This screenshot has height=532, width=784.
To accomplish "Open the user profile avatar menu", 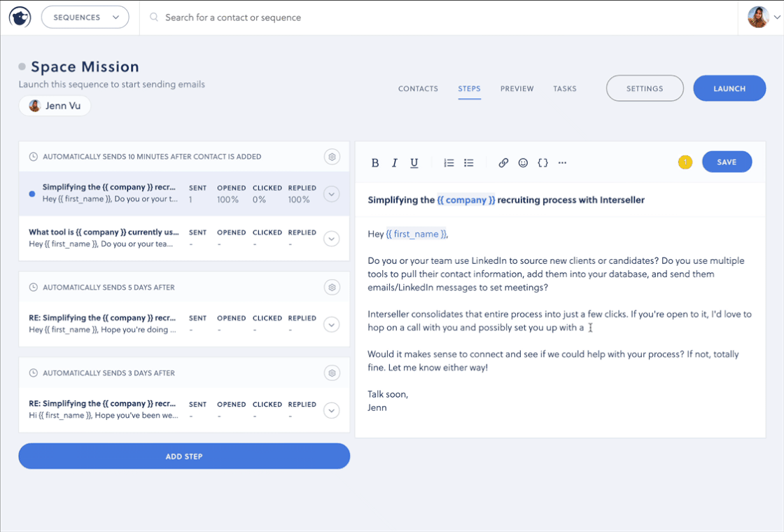I will pos(758,17).
